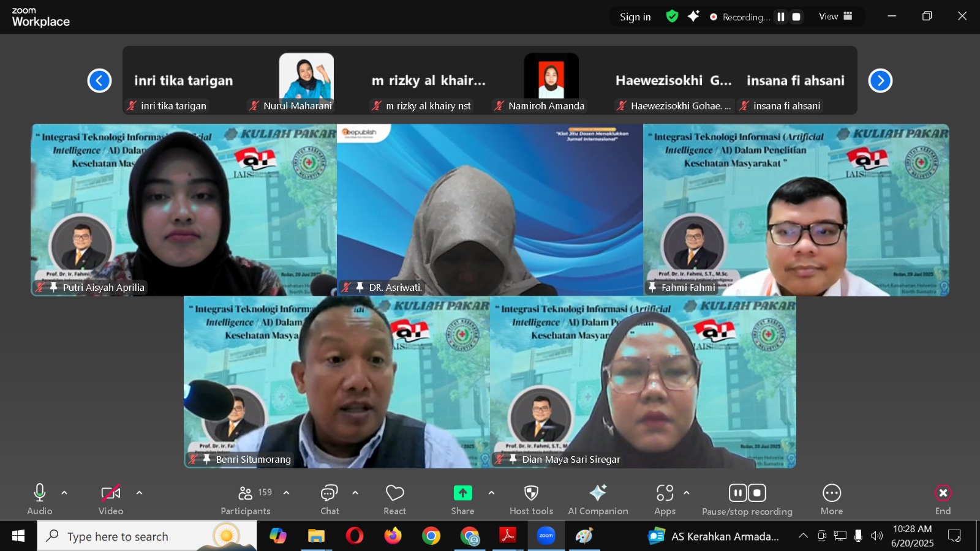Expand share options arrow
980x551 pixels.
click(x=491, y=493)
